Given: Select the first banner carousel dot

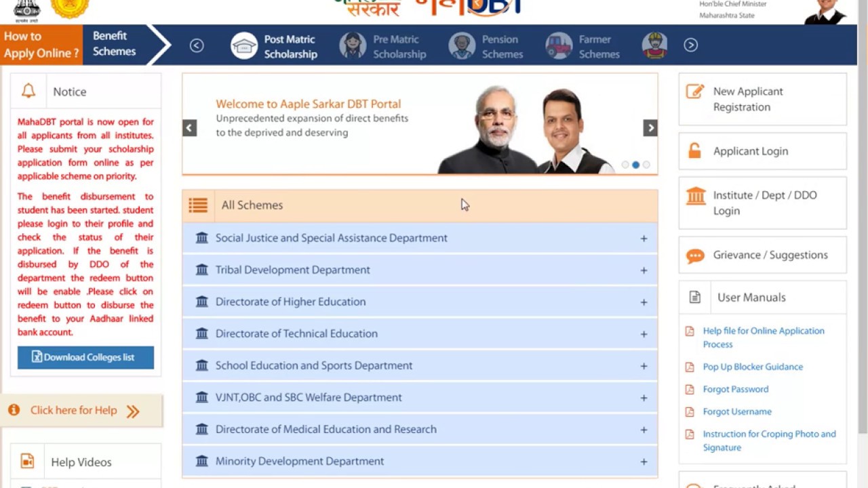Looking at the screenshot, I should click(x=625, y=165).
